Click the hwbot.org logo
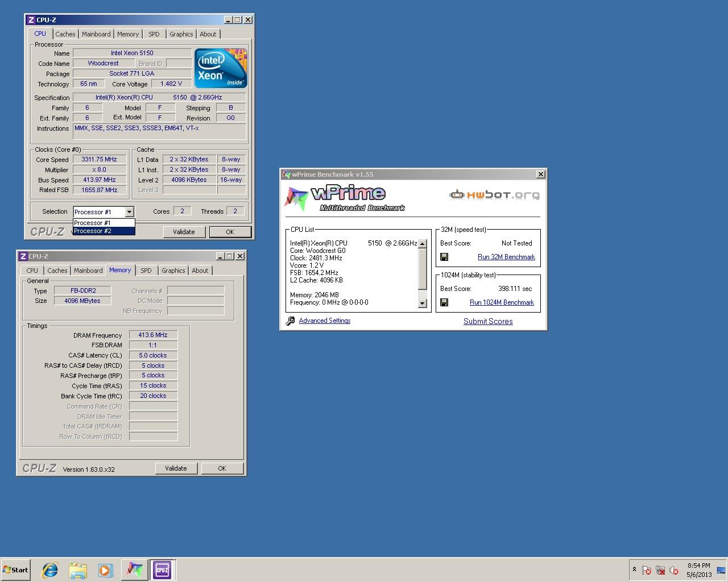The height and width of the screenshot is (582, 728). 494,195
